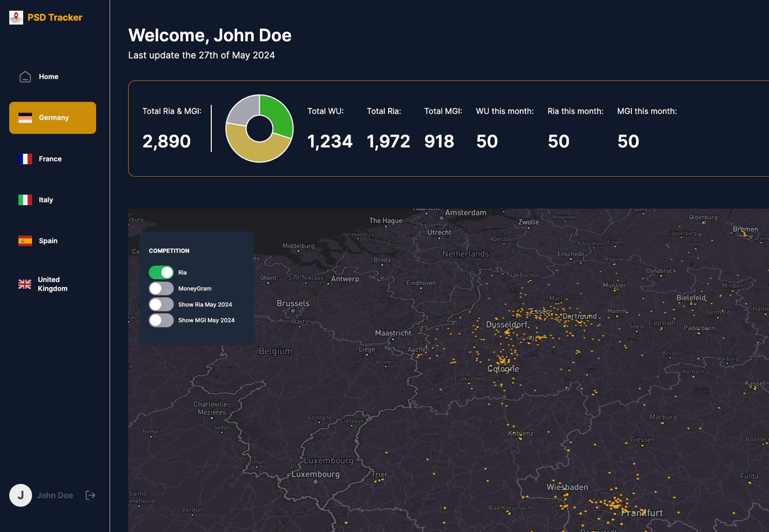Click Bremen label on the map
The height and width of the screenshot is (532, 769).
click(x=745, y=229)
